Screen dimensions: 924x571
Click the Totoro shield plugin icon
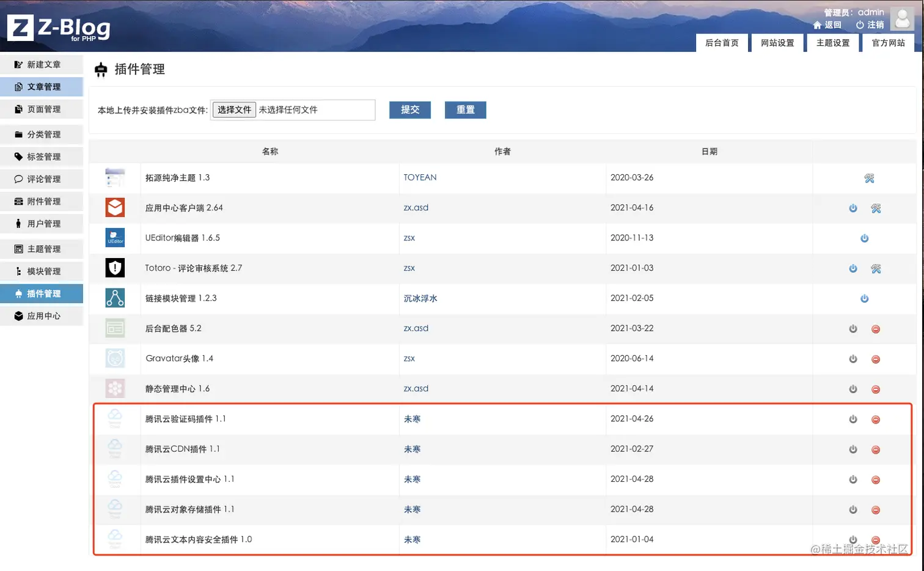pos(115,268)
